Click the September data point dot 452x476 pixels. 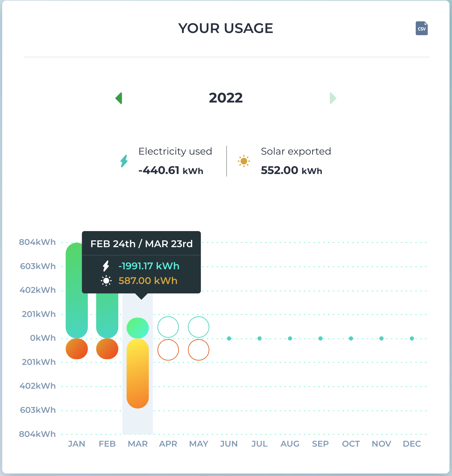pyautogui.click(x=320, y=338)
